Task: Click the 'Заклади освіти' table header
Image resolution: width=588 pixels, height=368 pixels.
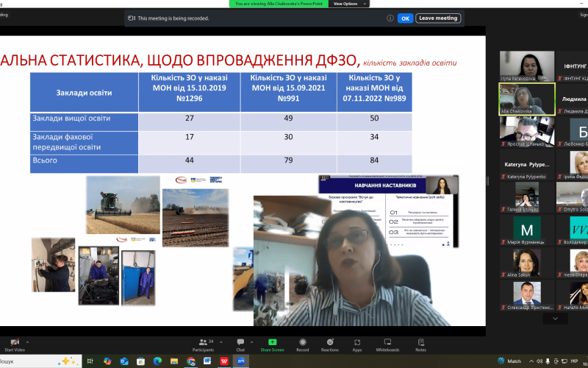Action: [x=84, y=93]
